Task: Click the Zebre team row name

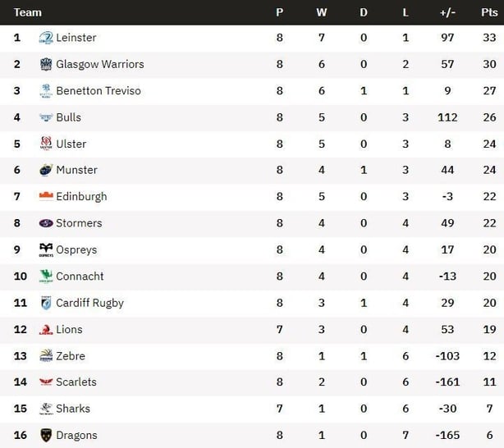Action: [71, 356]
